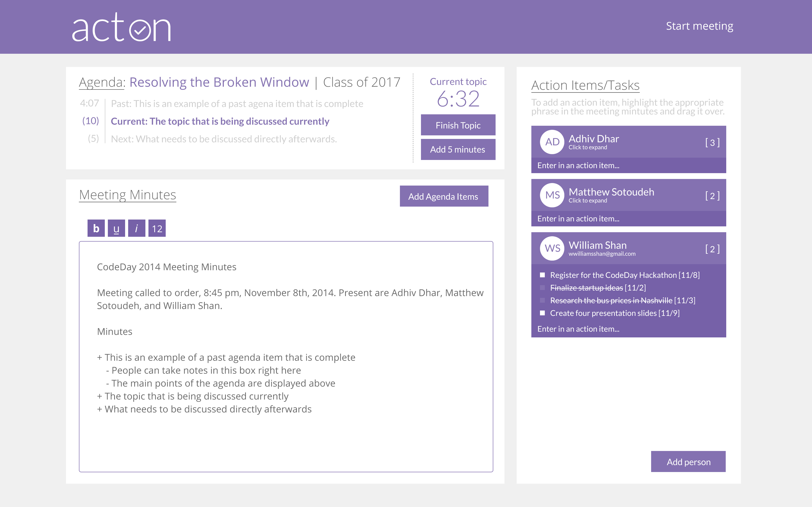Open font size 12 selector

[x=157, y=228]
